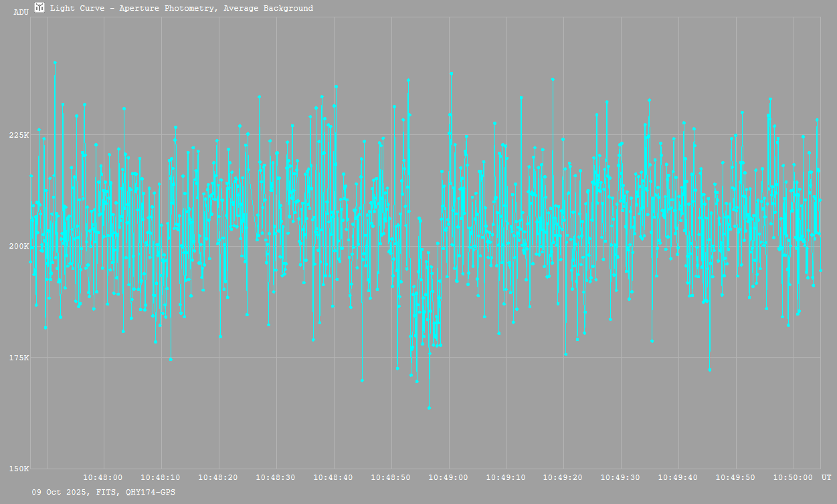Click the 10:49:40 time axis label
837x504 pixels.
pyautogui.click(x=678, y=477)
